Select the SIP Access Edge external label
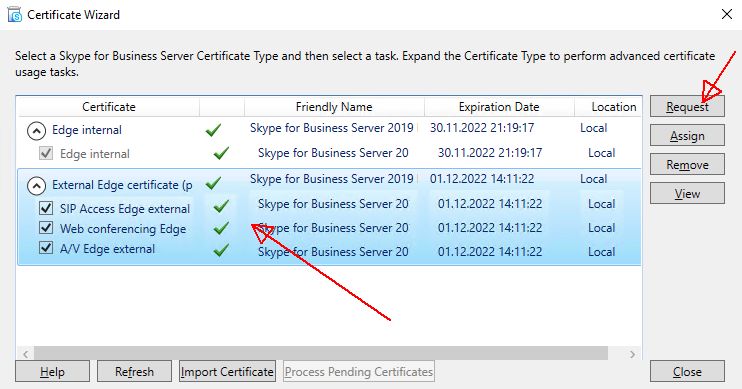The width and height of the screenshot is (742, 389). point(125,209)
